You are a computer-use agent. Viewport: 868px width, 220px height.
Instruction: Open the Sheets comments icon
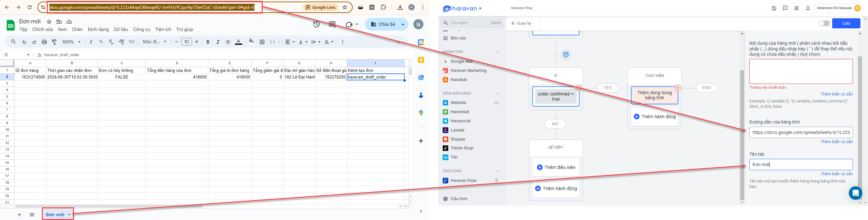coord(332,24)
